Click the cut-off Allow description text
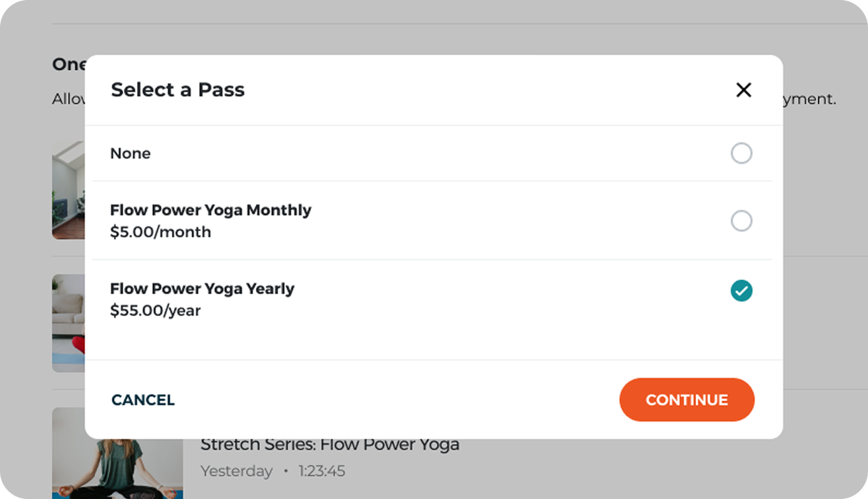Screen dimensions: 868x499 point(68,99)
